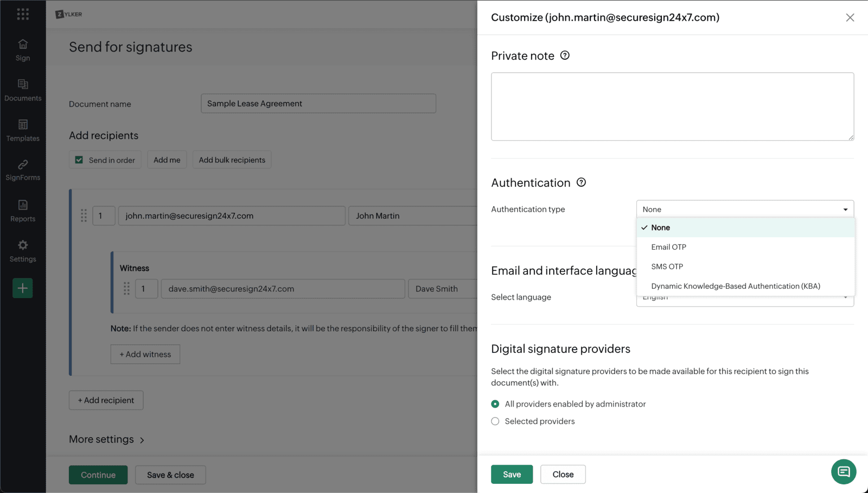Click inside the Private note text area
This screenshot has width=868, height=493.
tap(672, 106)
